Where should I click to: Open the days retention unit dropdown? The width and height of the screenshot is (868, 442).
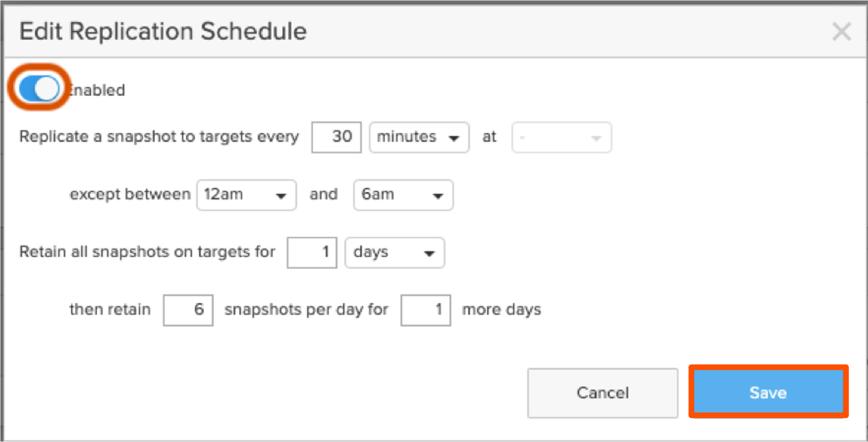395,252
